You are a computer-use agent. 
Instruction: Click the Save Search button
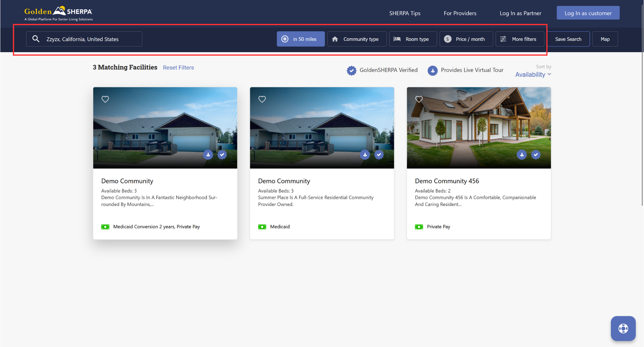(x=568, y=39)
